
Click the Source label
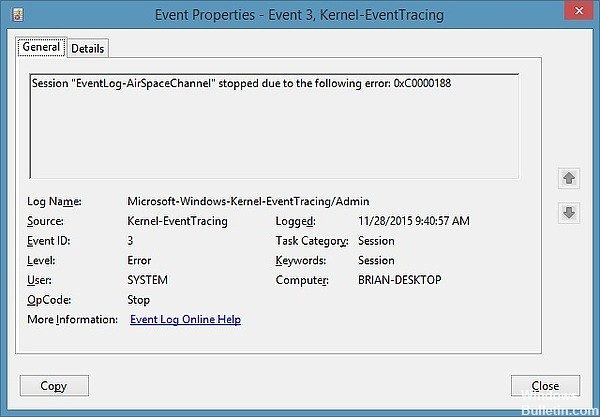point(46,221)
